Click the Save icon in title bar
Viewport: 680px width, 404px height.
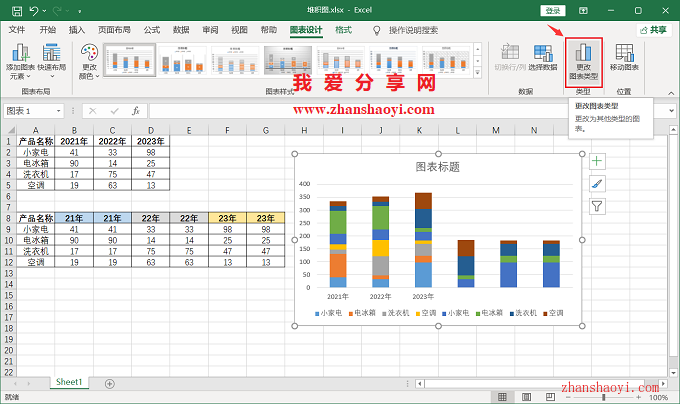(x=17, y=11)
